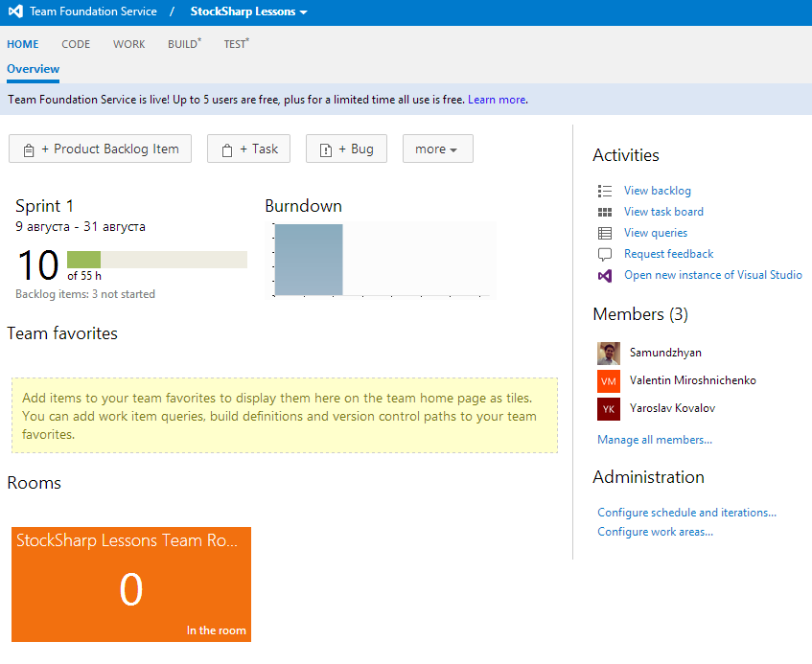Viewport: 812px width, 664px height.
Task: Select the Overview sub-tab
Action: [34, 69]
